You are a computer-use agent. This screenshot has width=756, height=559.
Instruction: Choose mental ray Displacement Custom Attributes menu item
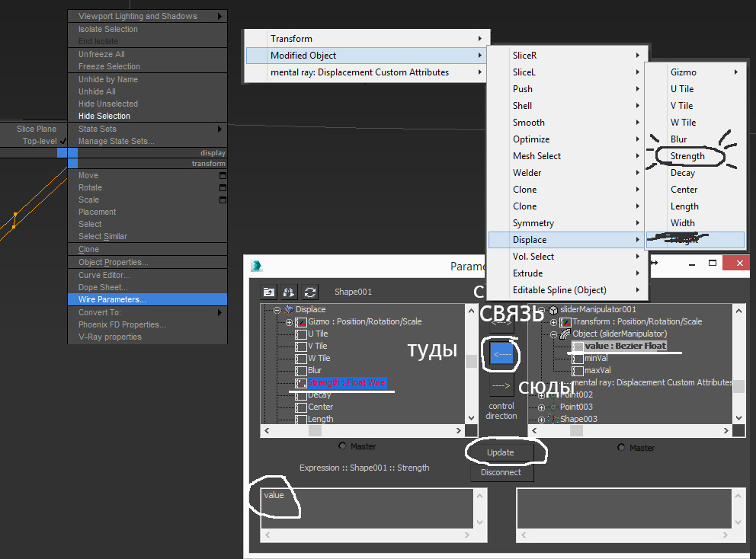pyautogui.click(x=366, y=72)
